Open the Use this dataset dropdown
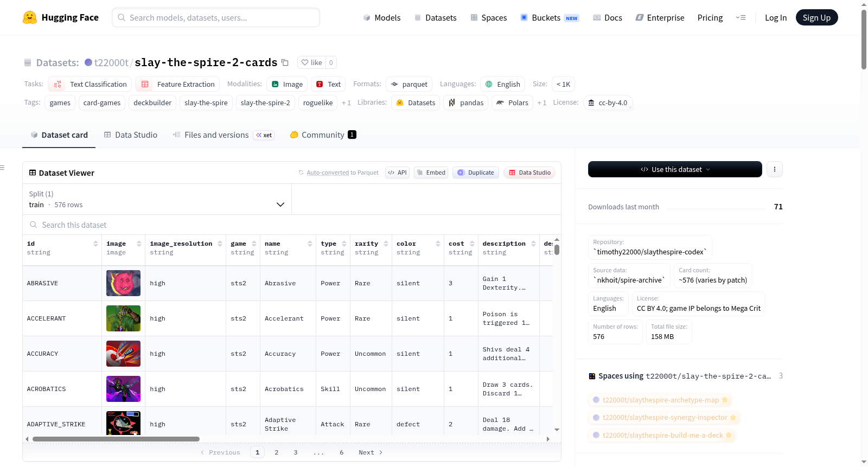868x467 pixels. coord(675,169)
